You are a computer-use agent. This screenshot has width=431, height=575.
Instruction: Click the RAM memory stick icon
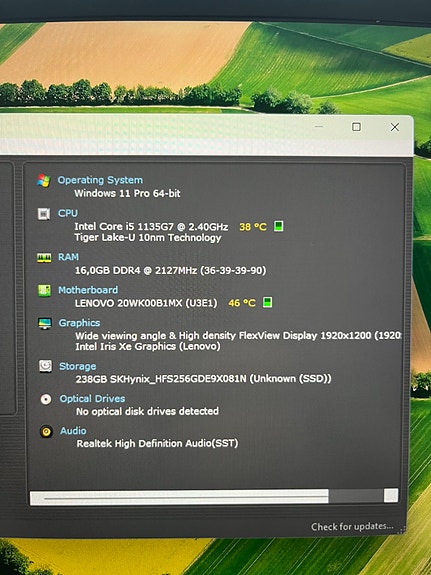(x=44, y=258)
